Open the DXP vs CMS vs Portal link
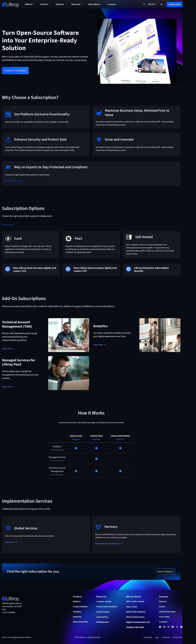The height and width of the screenshot is (644, 196). (135, 602)
